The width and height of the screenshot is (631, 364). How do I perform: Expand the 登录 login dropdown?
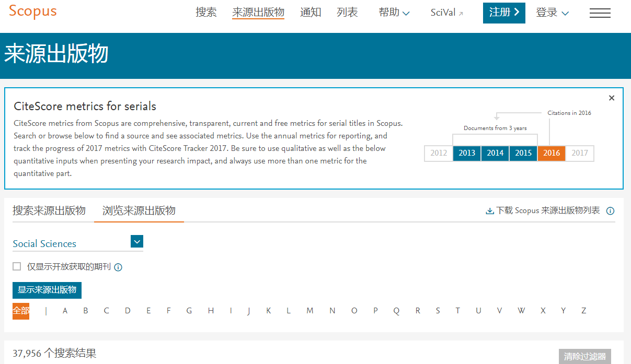pos(552,13)
